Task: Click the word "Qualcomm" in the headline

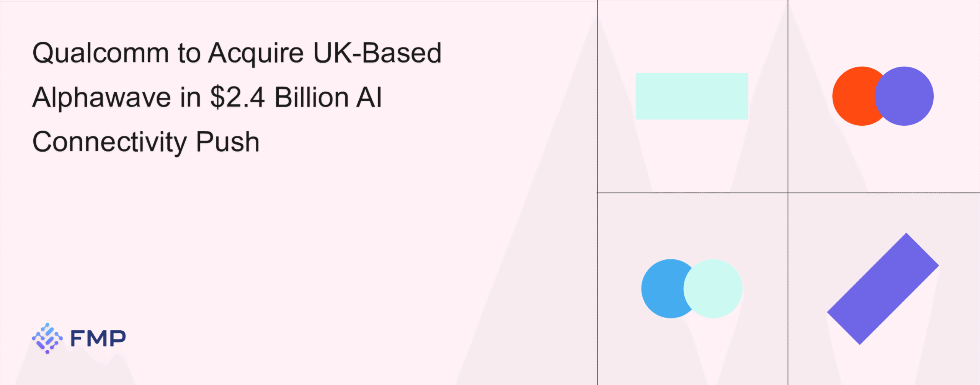Action: pyautogui.click(x=101, y=53)
